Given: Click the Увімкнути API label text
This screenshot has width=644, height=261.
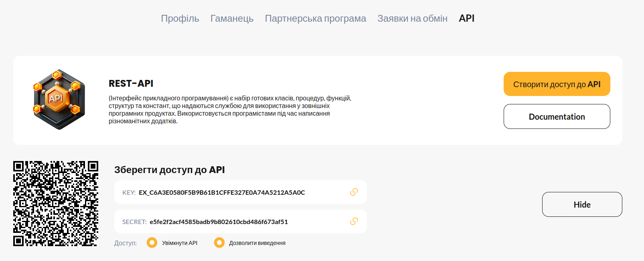Looking at the screenshot, I should (180, 243).
